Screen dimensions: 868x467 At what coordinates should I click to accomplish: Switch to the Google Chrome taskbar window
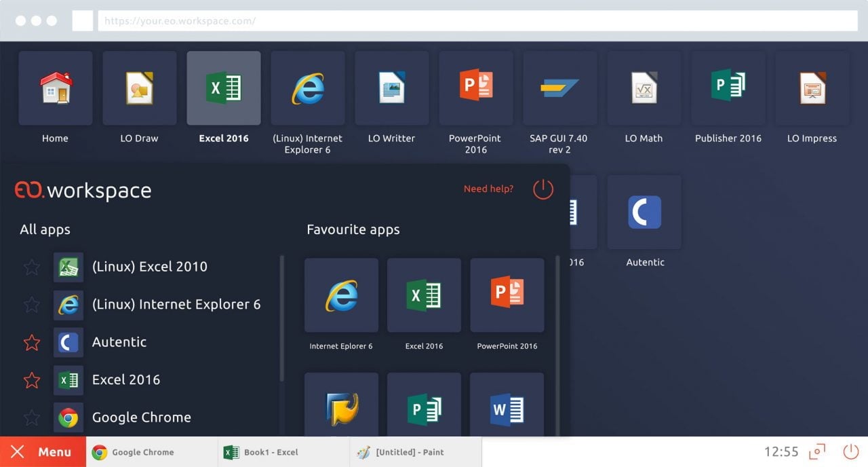pos(152,452)
